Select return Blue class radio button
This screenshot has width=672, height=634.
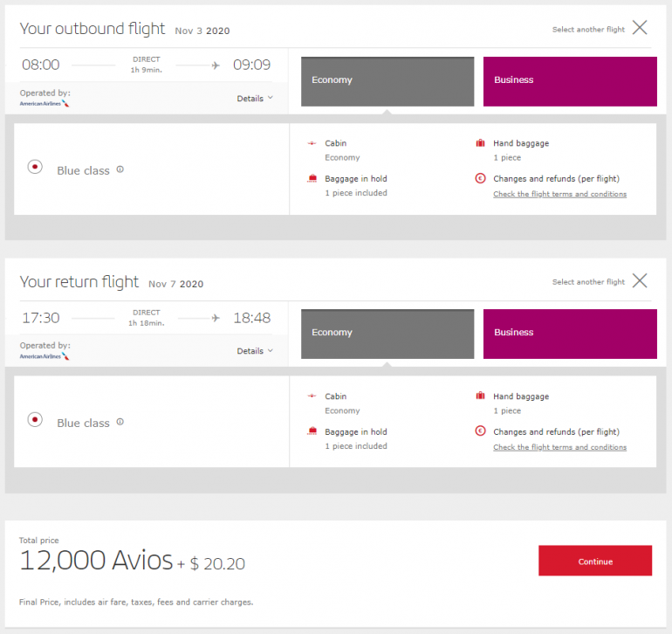pos(35,419)
